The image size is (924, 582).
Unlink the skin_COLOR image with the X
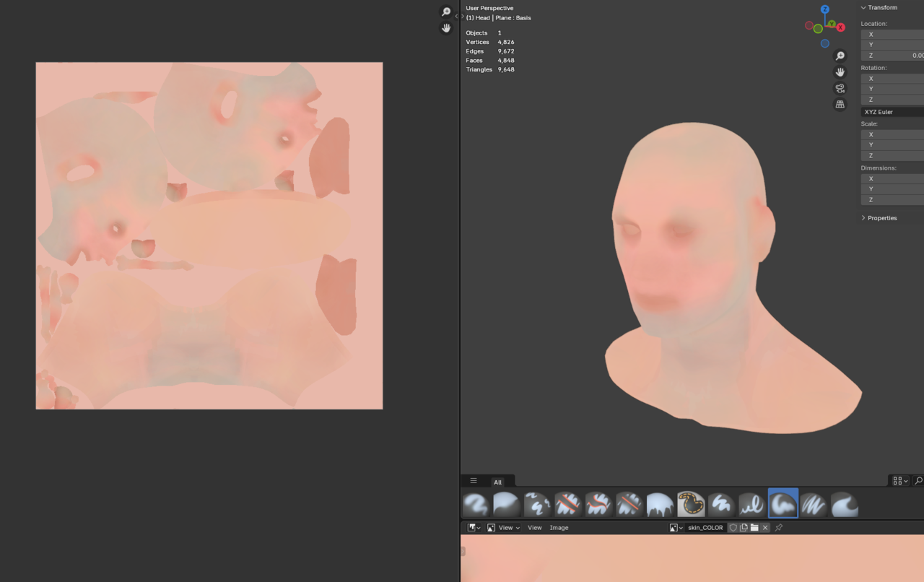(x=765, y=528)
